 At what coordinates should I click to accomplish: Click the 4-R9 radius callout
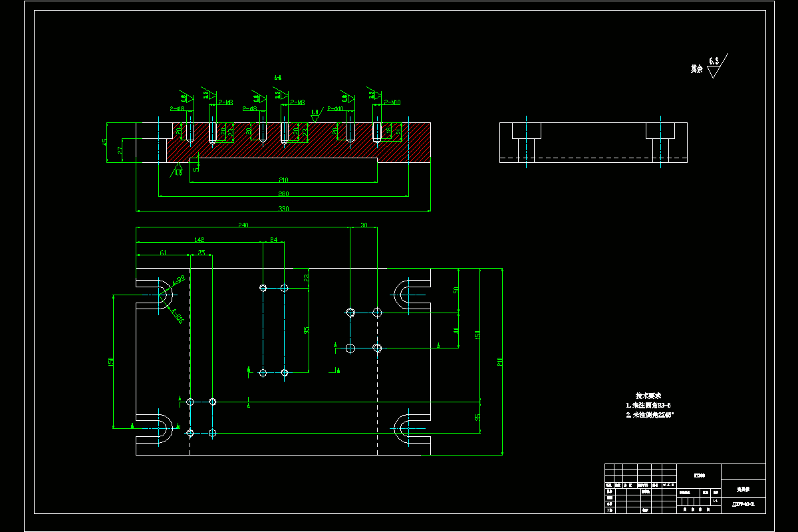point(179,281)
